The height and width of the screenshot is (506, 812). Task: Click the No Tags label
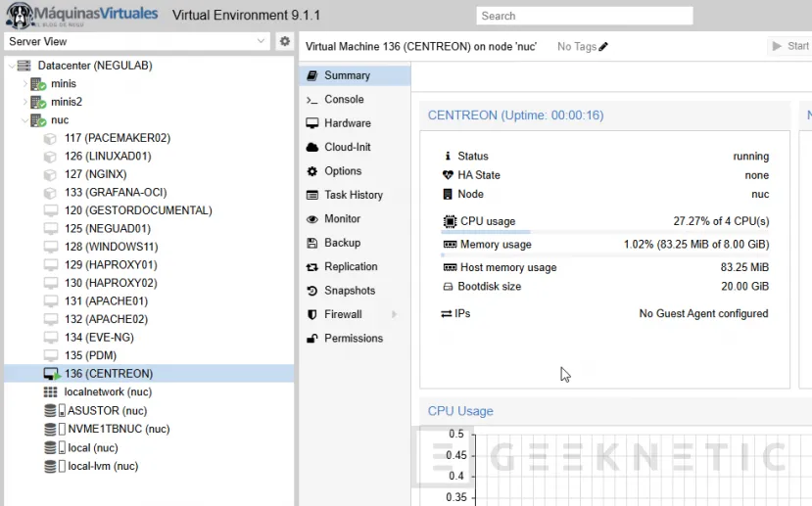[x=577, y=47]
